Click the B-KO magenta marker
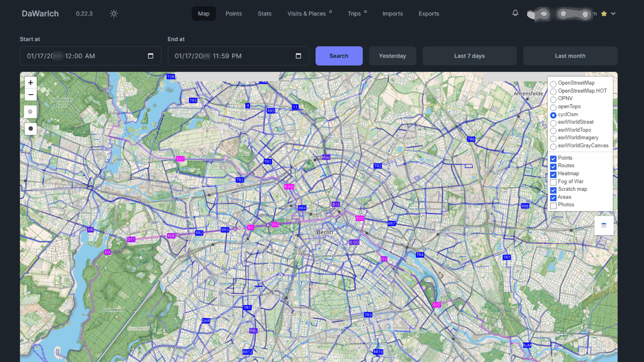Image resolution: width=644 pixels, height=362 pixels. [289, 187]
